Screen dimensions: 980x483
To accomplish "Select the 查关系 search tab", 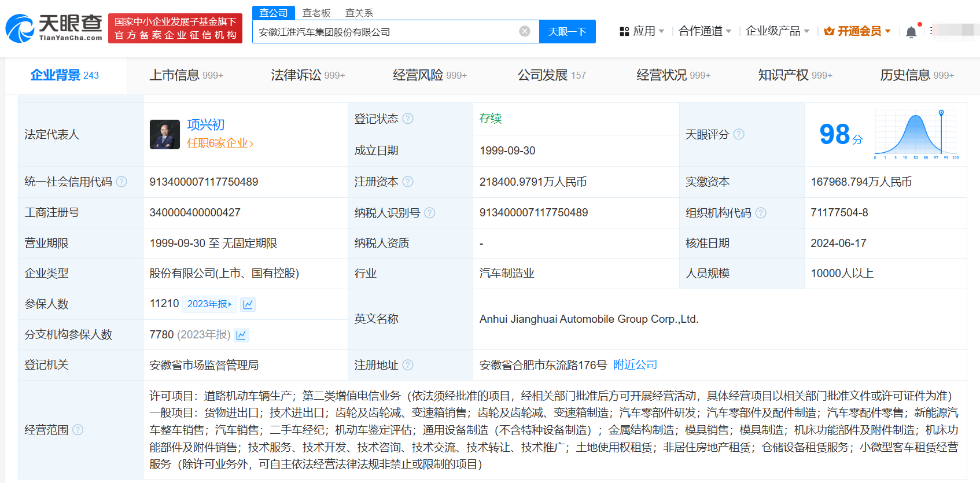I will (359, 13).
